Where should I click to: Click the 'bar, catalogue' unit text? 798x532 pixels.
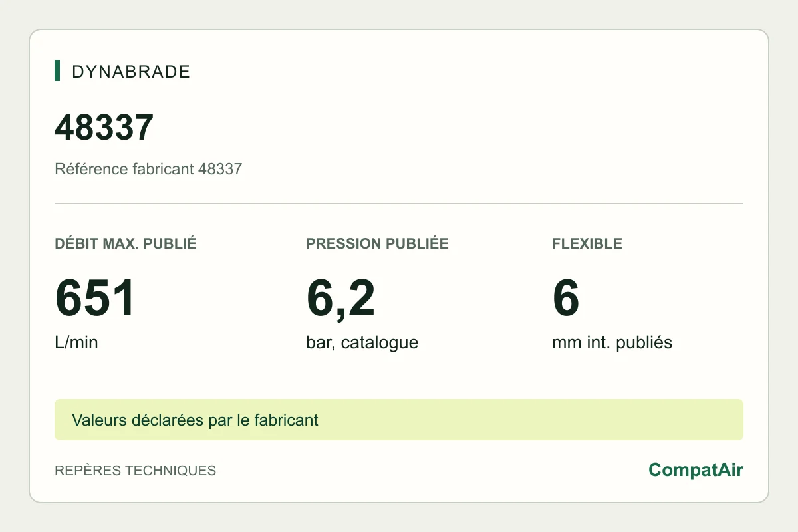coord(362,343)
